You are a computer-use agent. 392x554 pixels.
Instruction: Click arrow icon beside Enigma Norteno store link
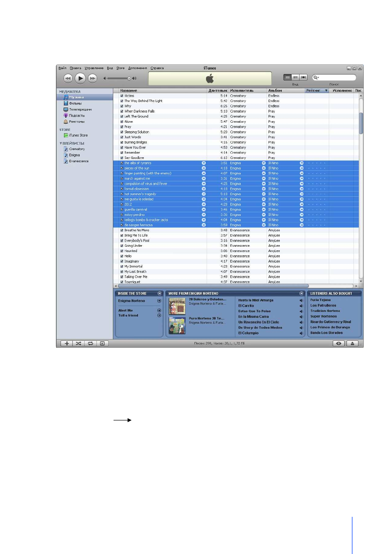click(x=159, y=301)
